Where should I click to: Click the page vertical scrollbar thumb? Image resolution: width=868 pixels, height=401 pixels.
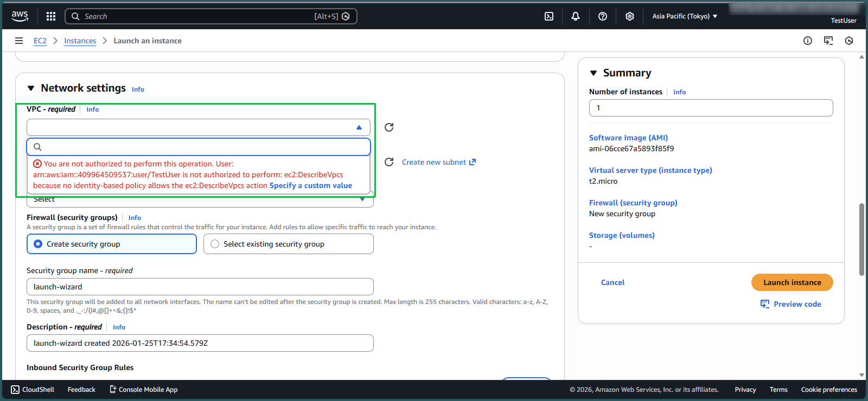pyautogui.click(x=861, y=238)
